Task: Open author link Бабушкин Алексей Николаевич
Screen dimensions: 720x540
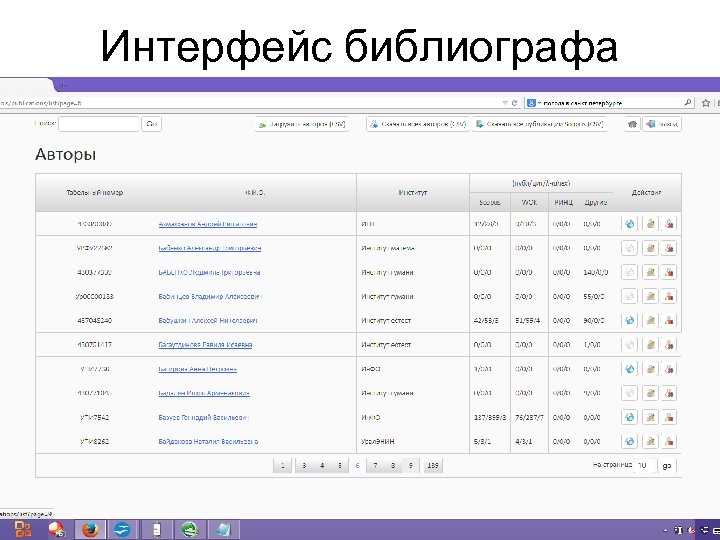Action: pyautogui.click(x=208, y=321)
